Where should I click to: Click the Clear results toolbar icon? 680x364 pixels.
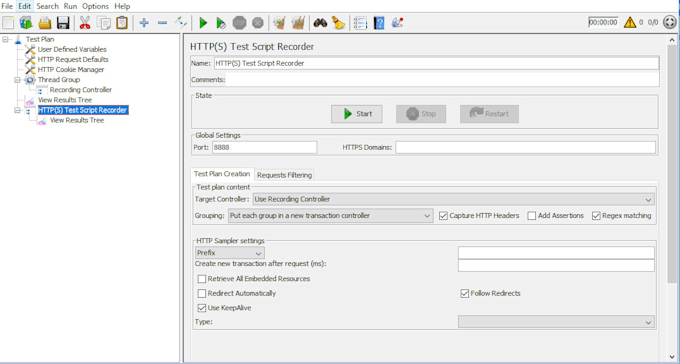click(x=279, y=23)
